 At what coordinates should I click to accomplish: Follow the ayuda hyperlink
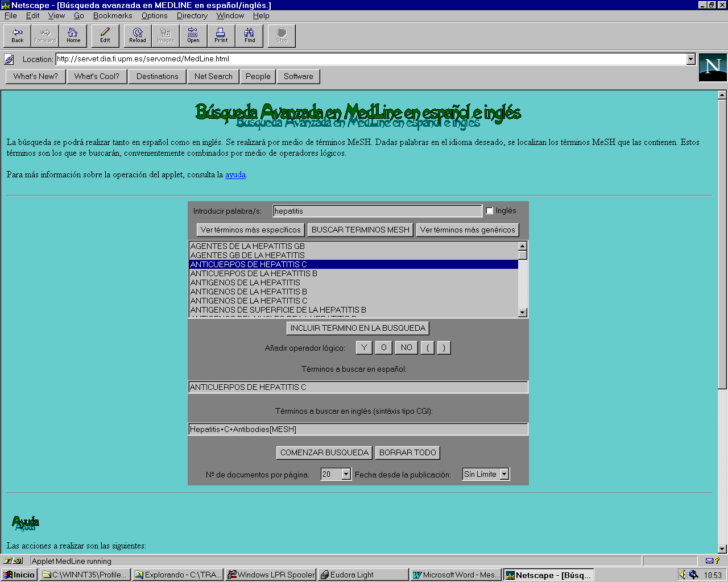click(x=235, y=174)
